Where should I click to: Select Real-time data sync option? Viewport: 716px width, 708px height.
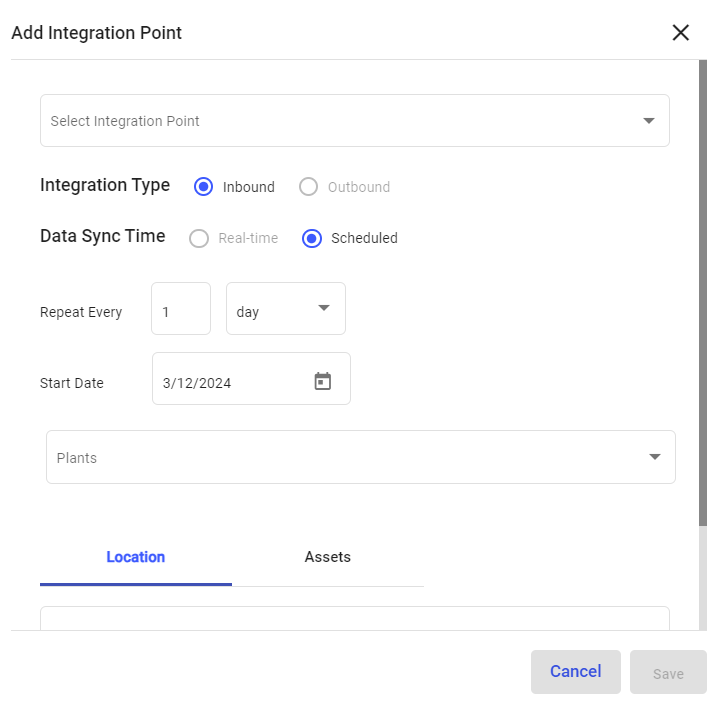coord(199,238)
